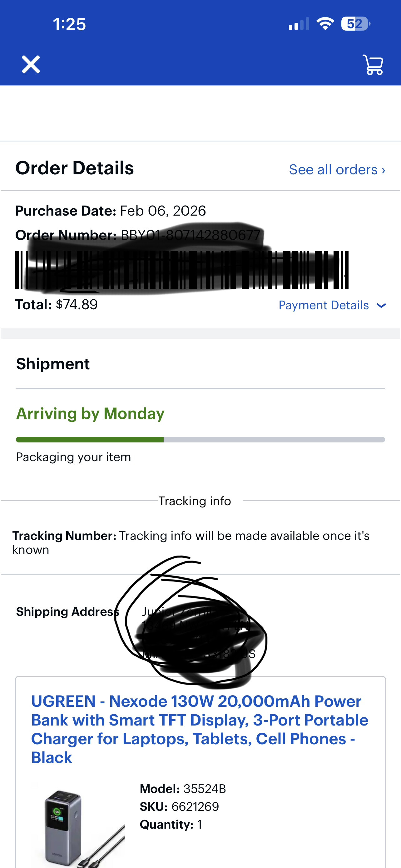Tap the Arriving by Monday status
401x868 pixels.
90,413
